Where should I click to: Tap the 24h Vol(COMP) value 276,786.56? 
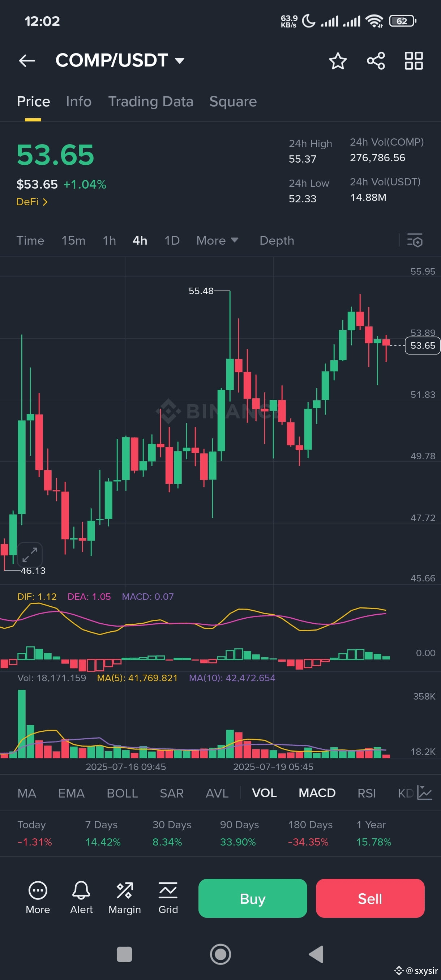[x=377, y=158]
